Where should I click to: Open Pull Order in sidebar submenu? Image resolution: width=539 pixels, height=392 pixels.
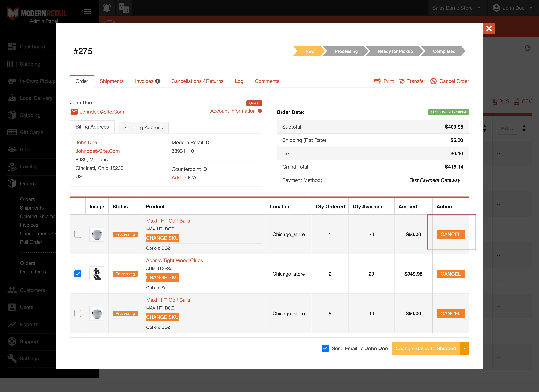(31, 242)
